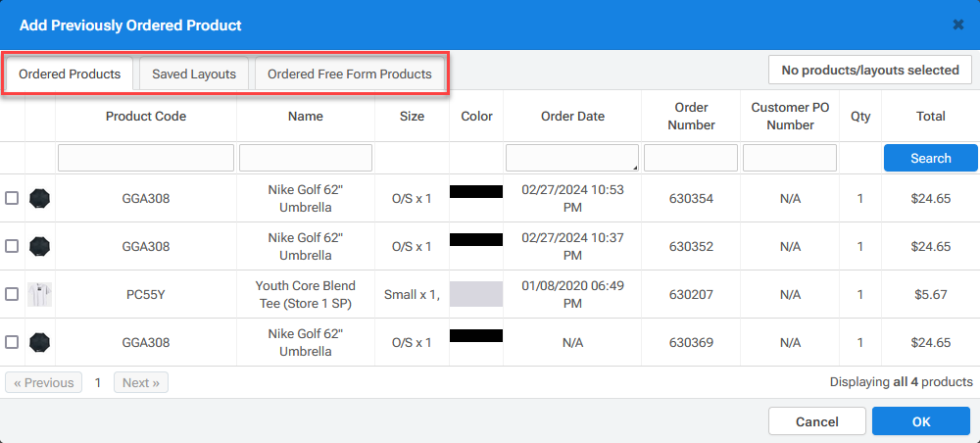Go to the Previous page

point(44,382)
